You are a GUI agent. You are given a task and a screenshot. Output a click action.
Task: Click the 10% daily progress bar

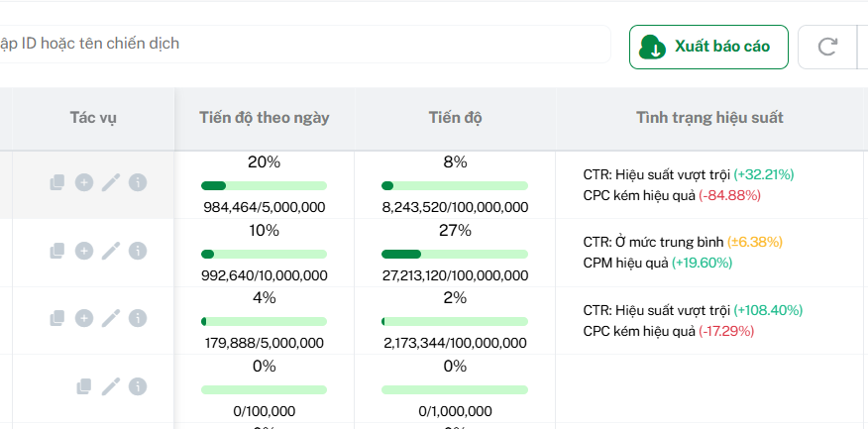pos(264,254)
